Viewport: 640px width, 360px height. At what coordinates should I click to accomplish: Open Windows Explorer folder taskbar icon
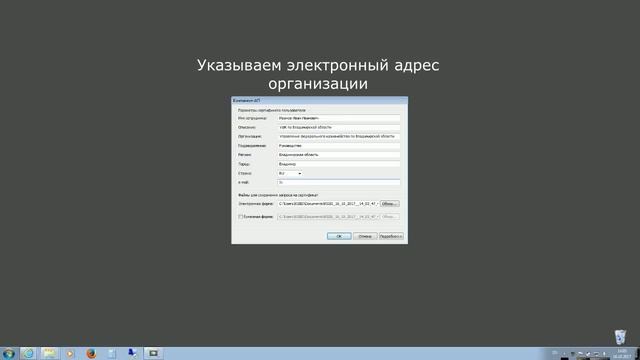[x=49, y=353]
